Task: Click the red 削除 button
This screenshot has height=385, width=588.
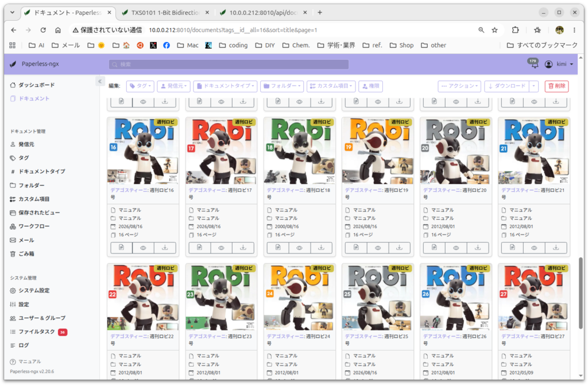Action: click(556, 86)
